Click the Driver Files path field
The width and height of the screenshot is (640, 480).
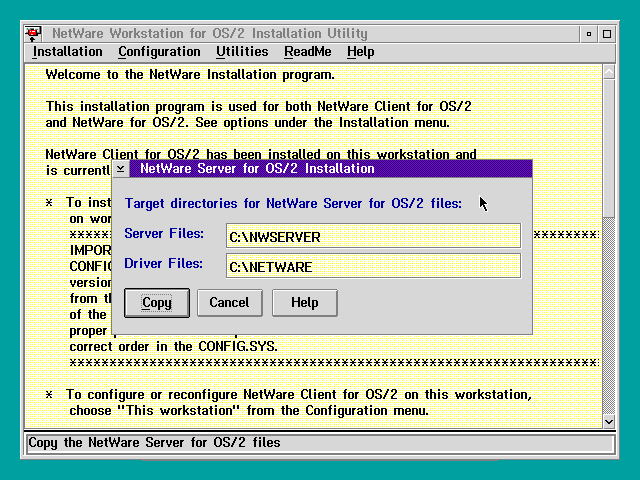point(373,266)
